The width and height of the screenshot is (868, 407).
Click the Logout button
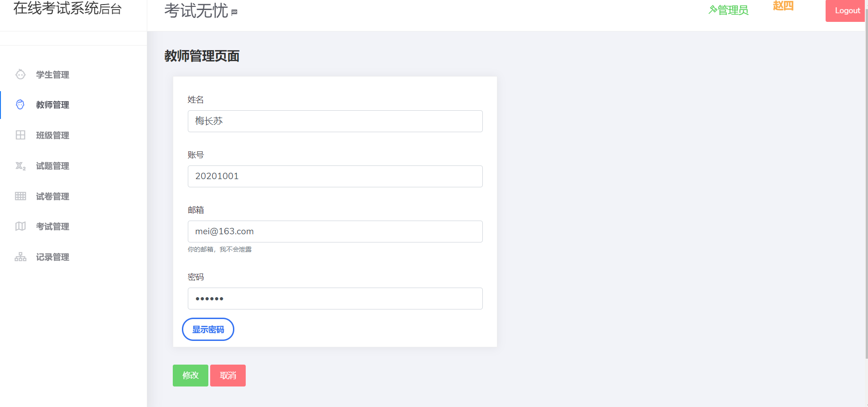click(x=847, y=10)
